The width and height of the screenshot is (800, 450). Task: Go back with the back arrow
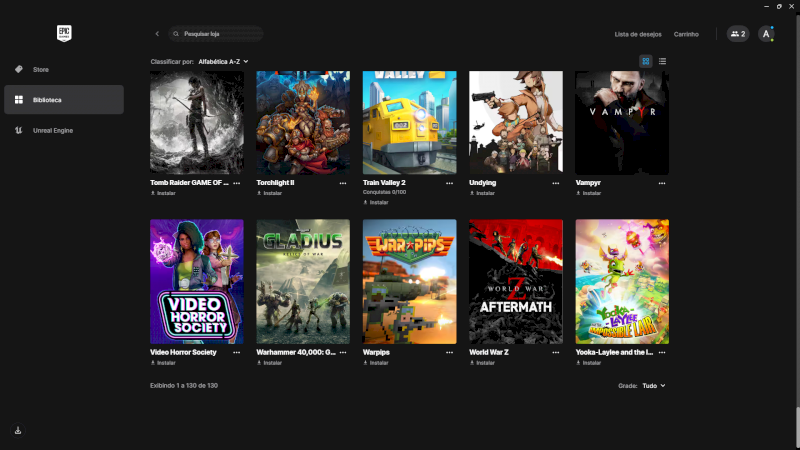pos(157,34)
